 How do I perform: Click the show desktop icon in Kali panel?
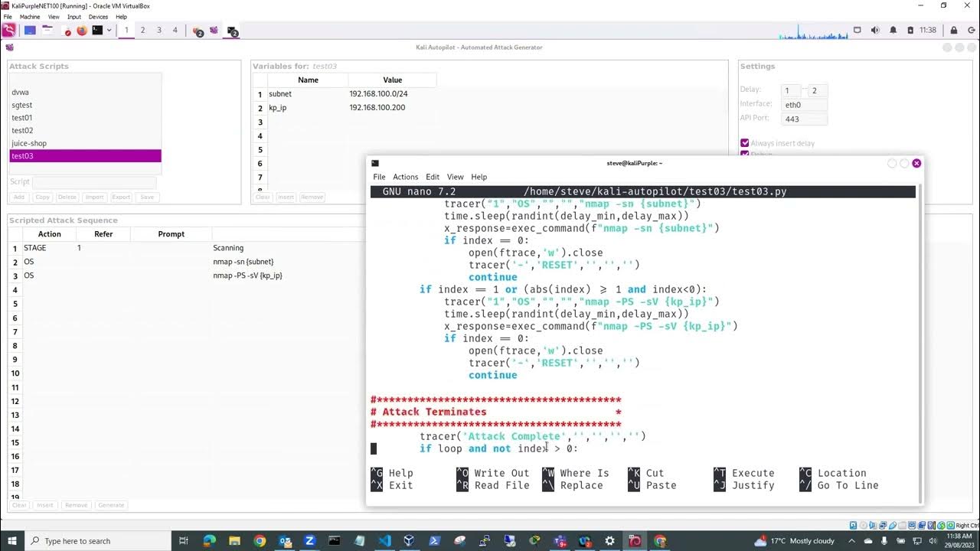[30, 31]
